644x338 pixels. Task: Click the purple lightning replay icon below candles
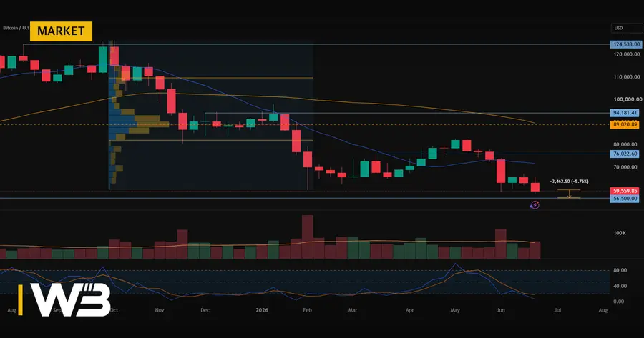point(535,204)
